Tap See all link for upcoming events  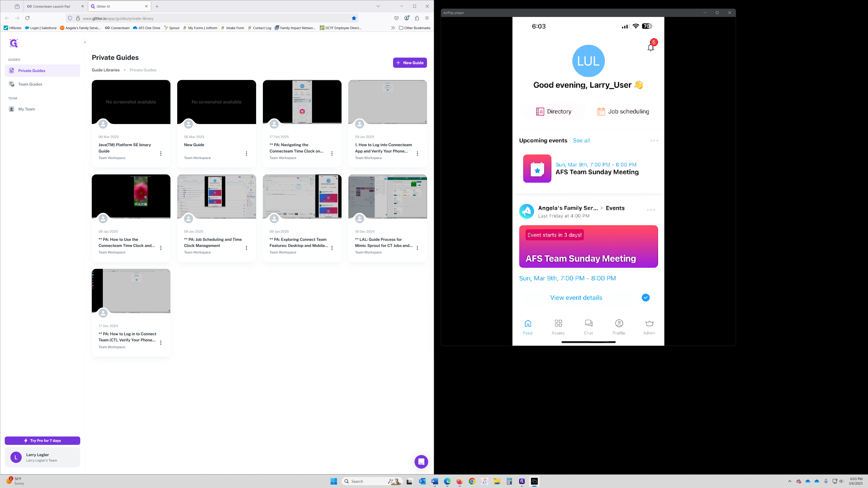coord(581,141)
